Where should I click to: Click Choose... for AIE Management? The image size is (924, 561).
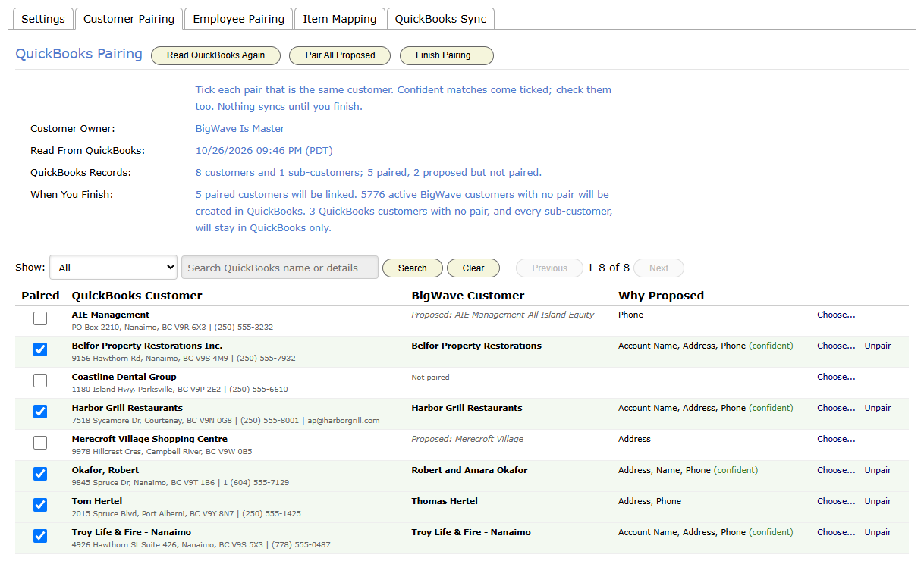[x=836, y=315]
